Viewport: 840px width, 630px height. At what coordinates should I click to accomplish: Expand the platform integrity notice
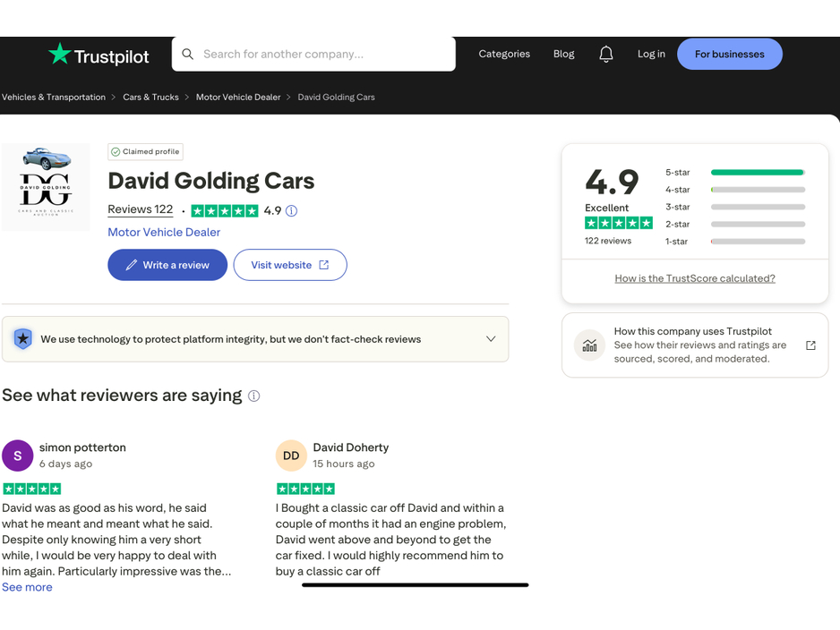click(490, 339)
